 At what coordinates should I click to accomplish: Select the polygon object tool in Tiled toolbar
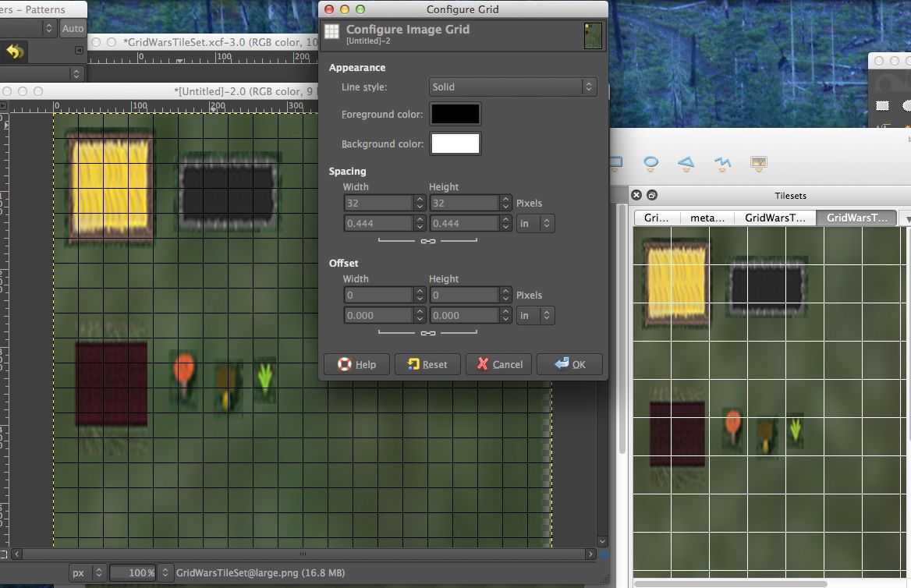[x=686, y=163]
